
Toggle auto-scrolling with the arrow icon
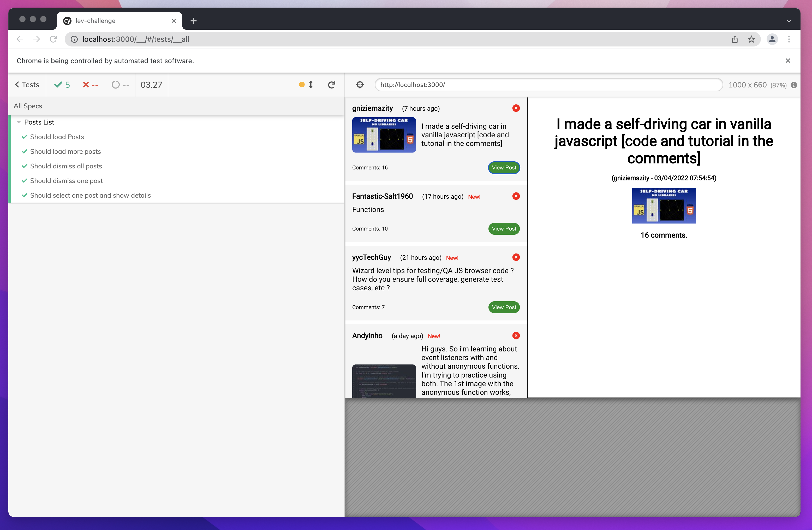[311, 84]
